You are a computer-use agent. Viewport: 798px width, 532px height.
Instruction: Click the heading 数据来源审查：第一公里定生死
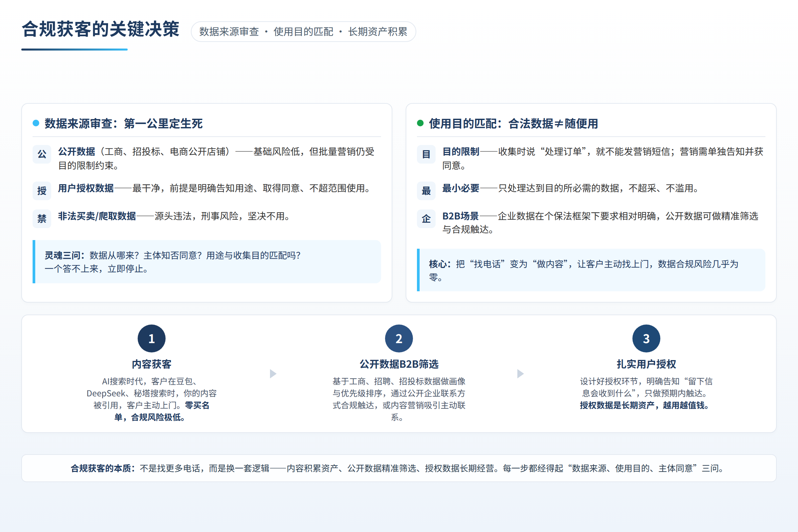click(123, 123)
